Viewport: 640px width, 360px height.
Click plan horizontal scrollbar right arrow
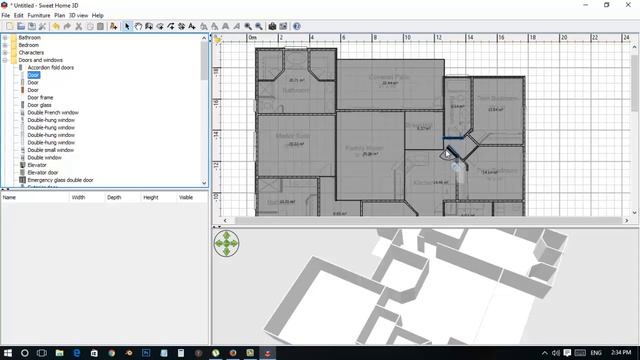click(x=627, y=221)
